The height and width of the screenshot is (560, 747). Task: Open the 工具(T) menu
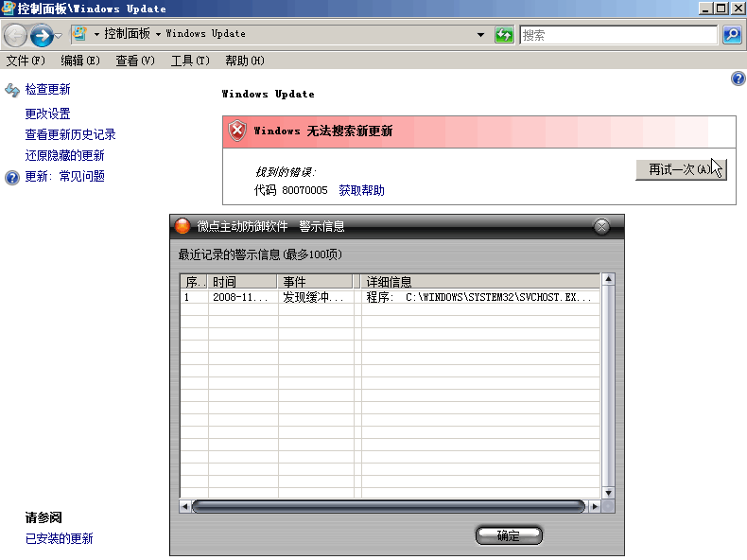(x=190, y=61)
